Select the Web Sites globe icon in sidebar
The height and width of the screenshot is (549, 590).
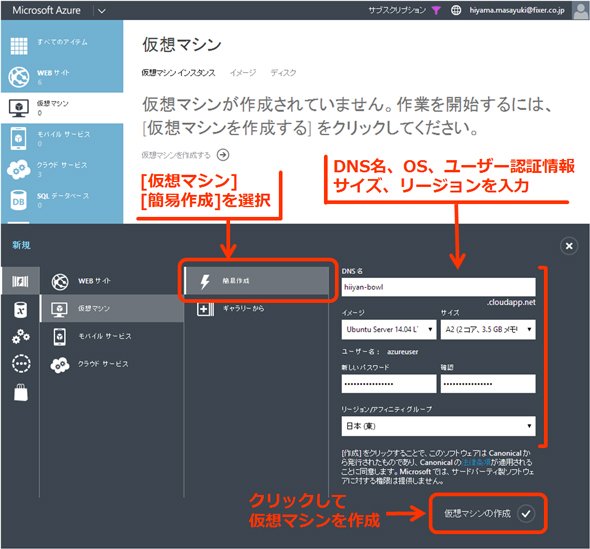point(19,77)
